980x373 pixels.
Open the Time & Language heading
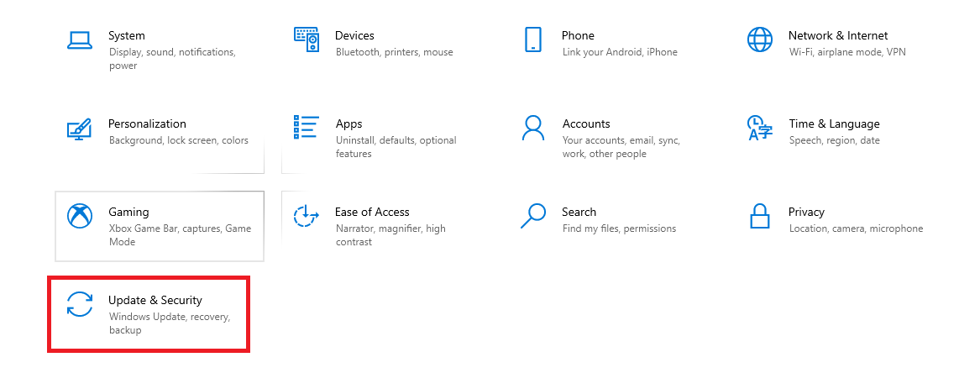(x=835, y=123)
